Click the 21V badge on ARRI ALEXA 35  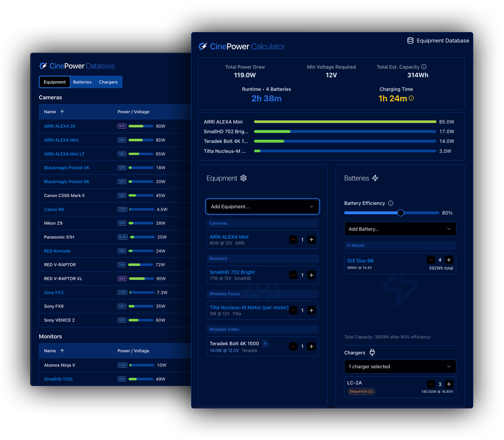pos(122,126)
